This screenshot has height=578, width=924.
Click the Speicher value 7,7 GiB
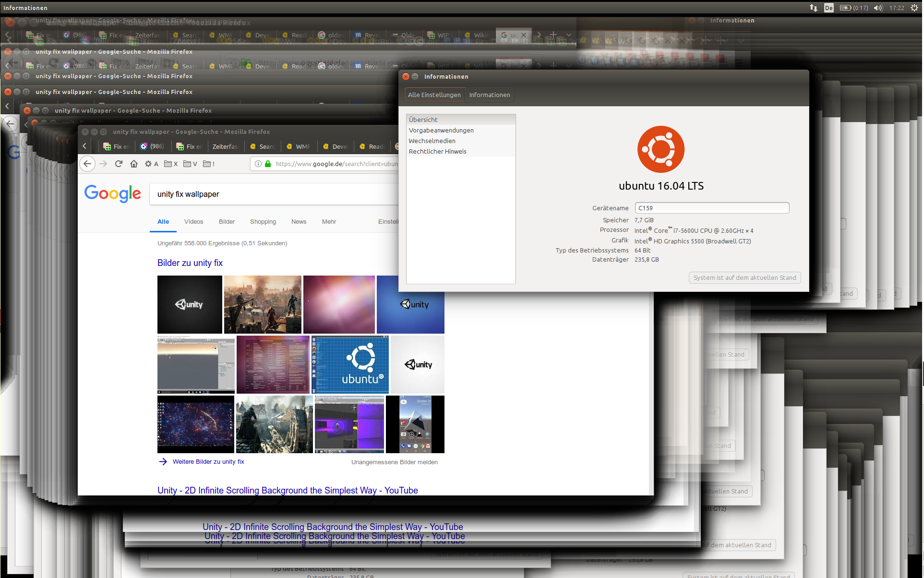pos(644,220)
